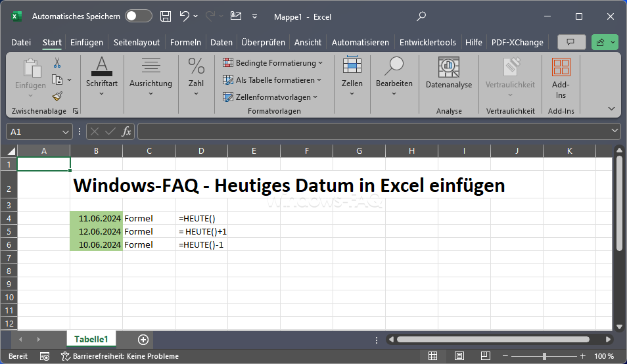Image resolution: width=627 pixels, height=364 pixels.
Task: Click the quick-access icon beside Redo
Action: [236, 16]
